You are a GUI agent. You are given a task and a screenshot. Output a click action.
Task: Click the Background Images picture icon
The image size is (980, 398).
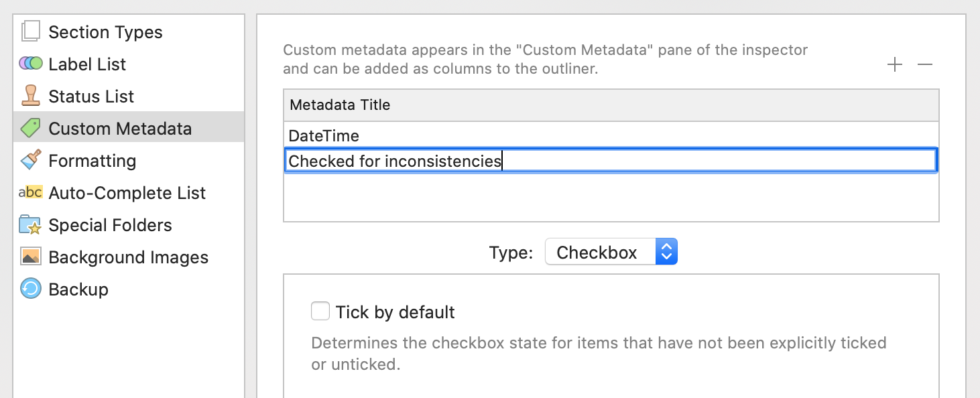(30, 257)
